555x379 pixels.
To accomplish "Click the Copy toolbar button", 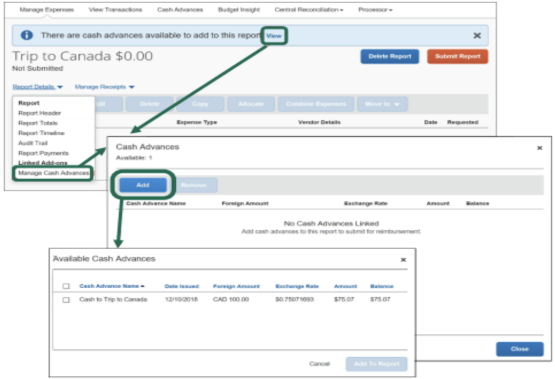I will (x=200, y=104).
